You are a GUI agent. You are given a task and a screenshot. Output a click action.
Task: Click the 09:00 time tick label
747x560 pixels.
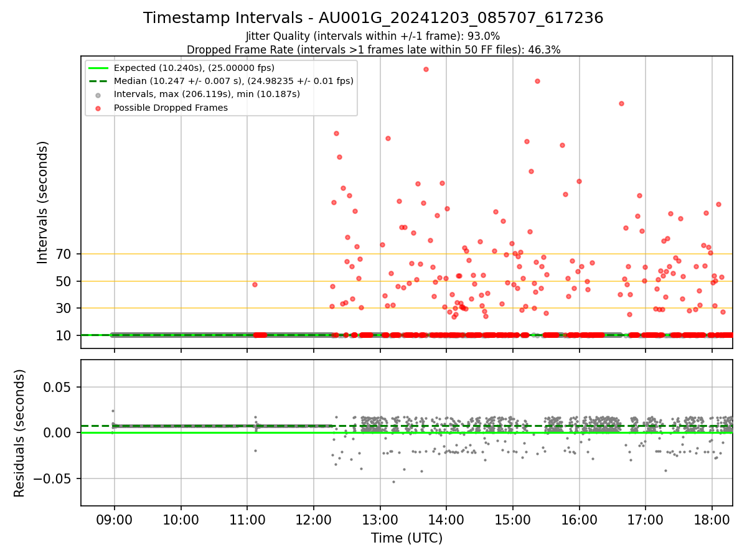(x=115, y=520)
